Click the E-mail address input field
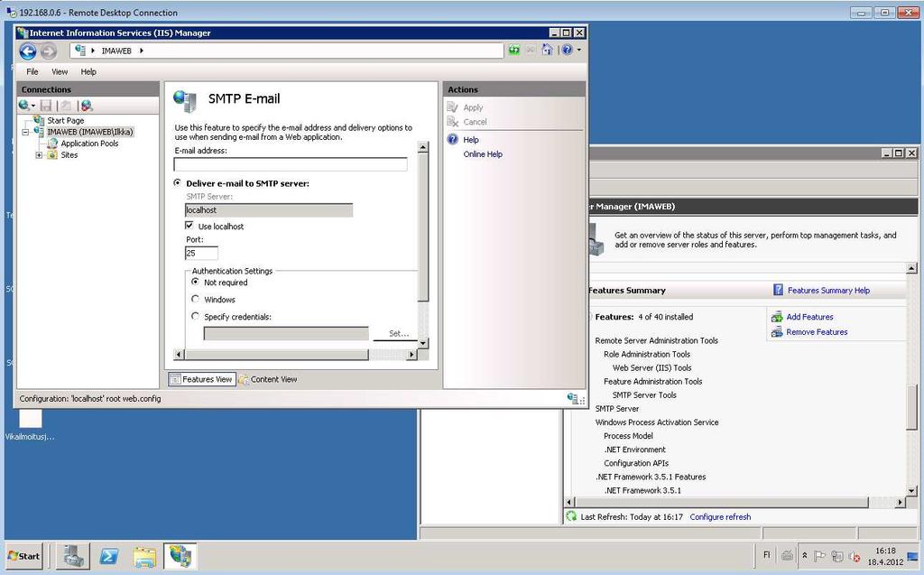The image size is (924, 575). (291, 164)
